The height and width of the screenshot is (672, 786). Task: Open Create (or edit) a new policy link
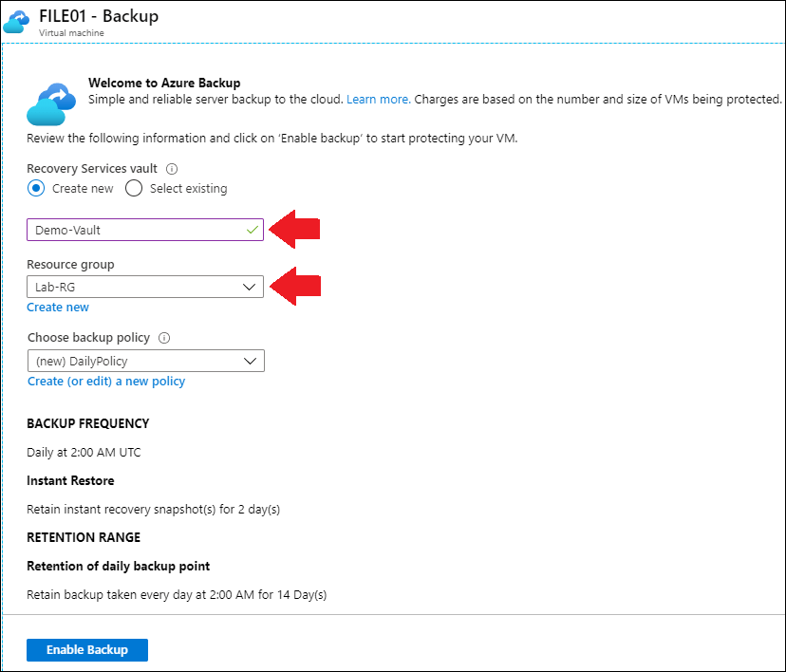coord(106,382)
